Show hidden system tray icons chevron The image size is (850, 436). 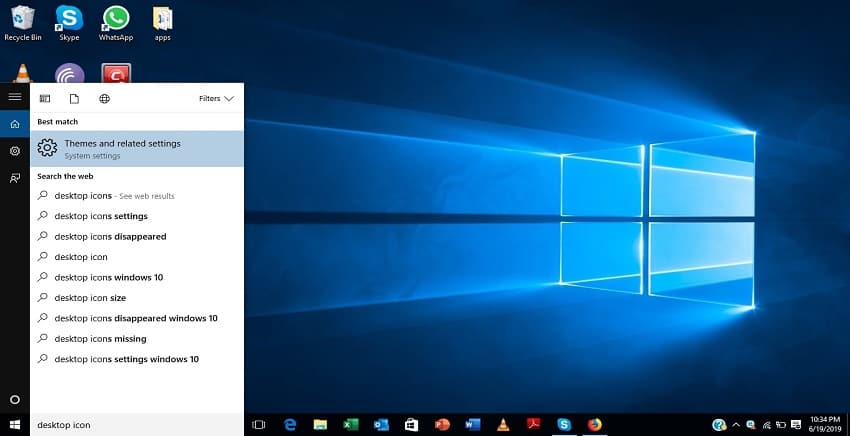736,425
